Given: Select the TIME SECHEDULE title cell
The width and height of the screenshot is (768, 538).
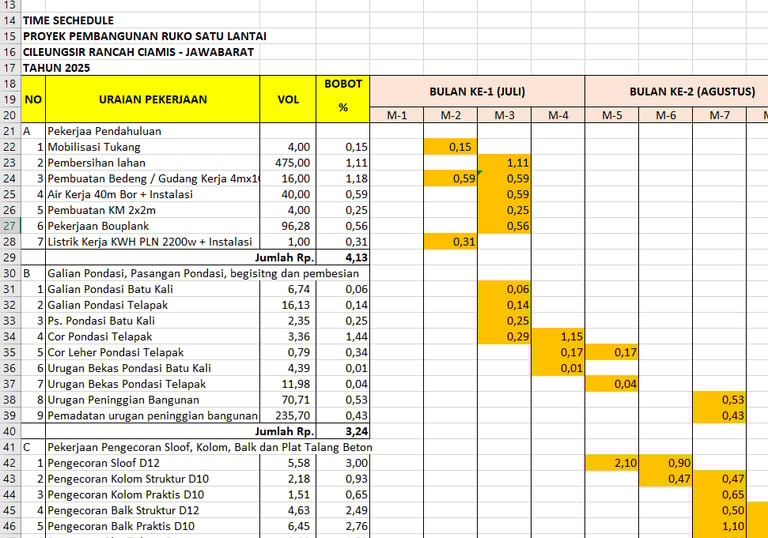Looking at the screenshot, I should coord(68,21).
